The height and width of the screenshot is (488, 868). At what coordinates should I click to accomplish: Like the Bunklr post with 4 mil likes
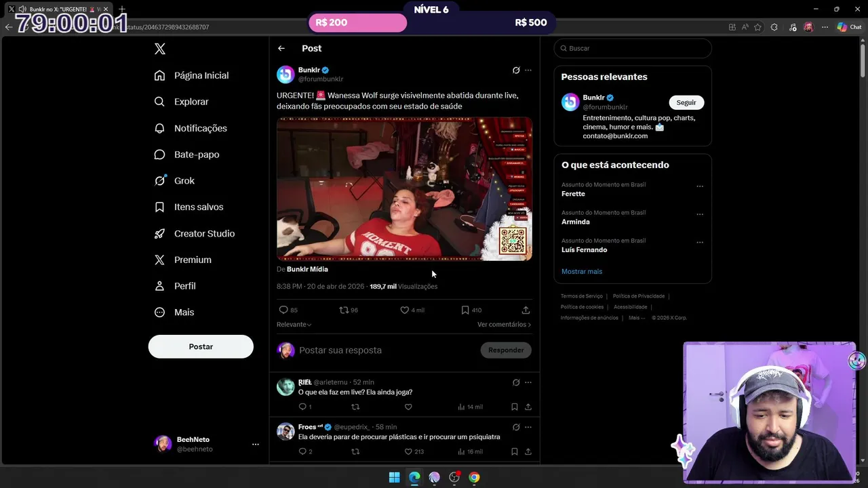[412, 310]
